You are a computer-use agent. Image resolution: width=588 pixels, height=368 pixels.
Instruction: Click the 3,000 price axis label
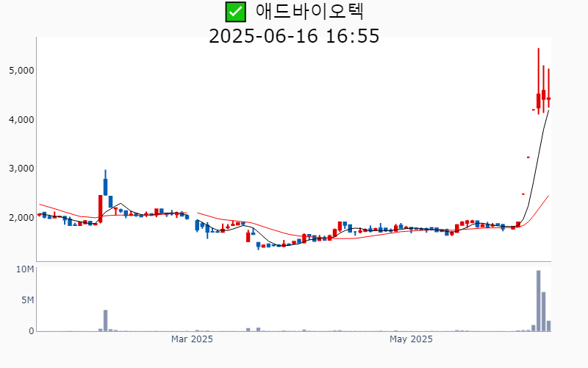21,169
